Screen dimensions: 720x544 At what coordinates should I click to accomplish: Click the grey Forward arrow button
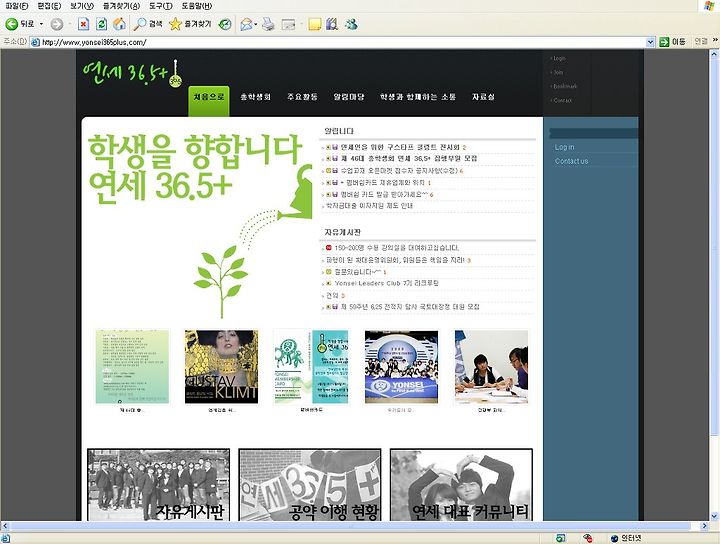click(56, 24)
